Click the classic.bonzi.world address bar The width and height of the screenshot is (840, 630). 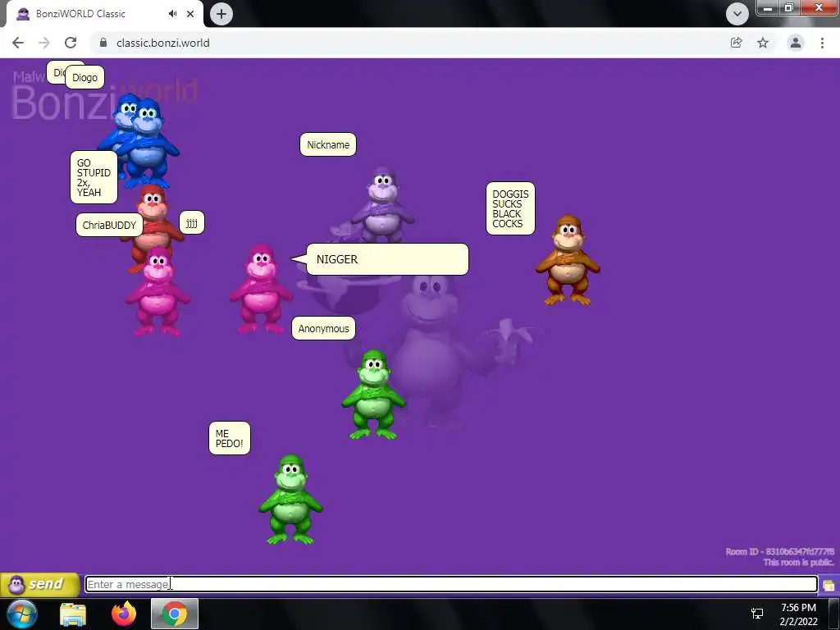click(x=407, y=43)
